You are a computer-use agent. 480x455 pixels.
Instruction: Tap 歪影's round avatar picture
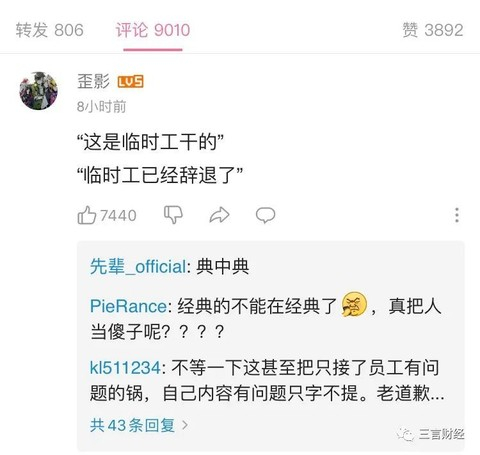38,91
